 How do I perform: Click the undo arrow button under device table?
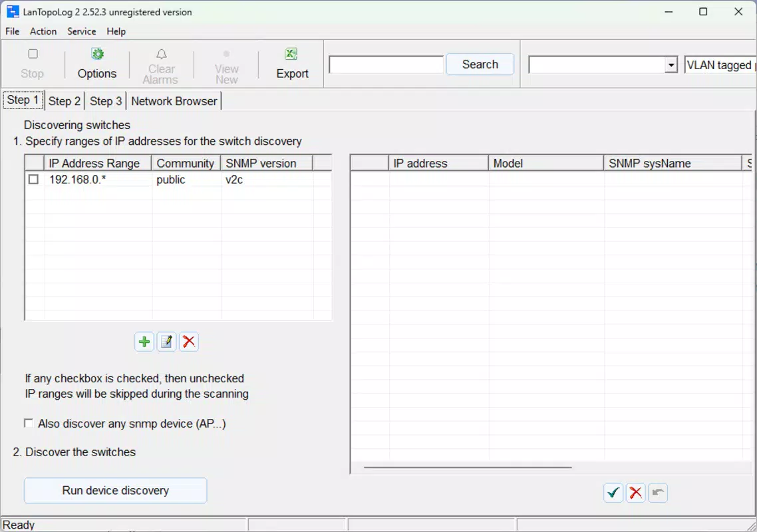657,492
